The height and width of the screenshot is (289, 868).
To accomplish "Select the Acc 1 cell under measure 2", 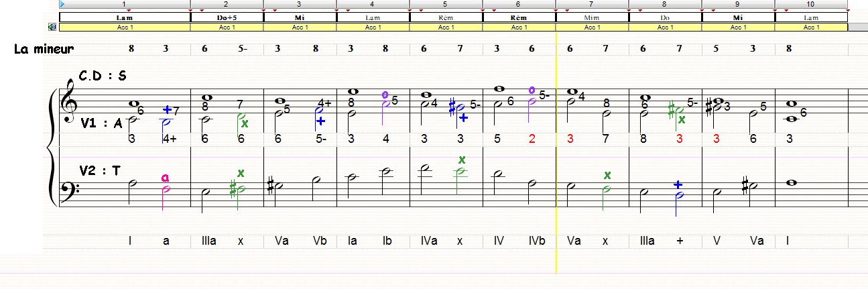I will [x=227, y=27].
